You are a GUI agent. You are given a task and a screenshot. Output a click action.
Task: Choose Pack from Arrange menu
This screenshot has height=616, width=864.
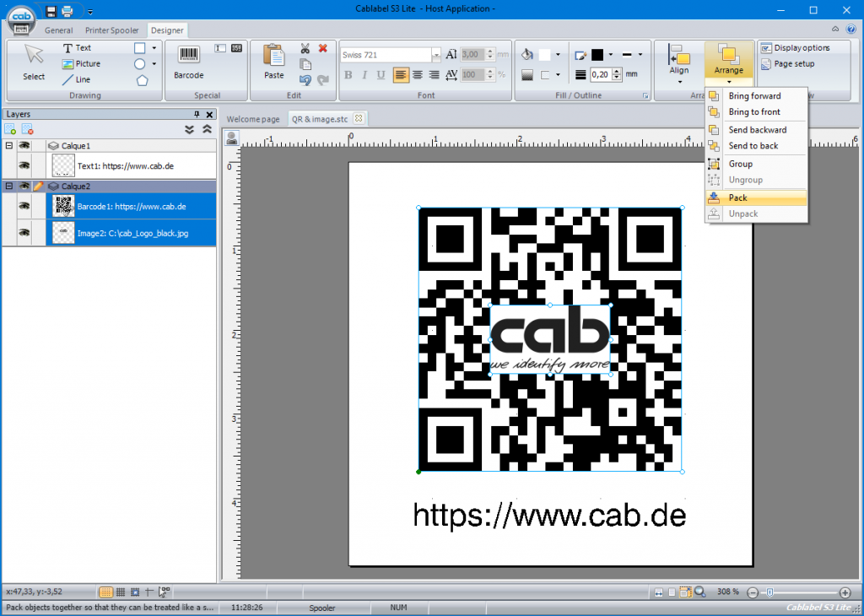(x=756, y=197)
